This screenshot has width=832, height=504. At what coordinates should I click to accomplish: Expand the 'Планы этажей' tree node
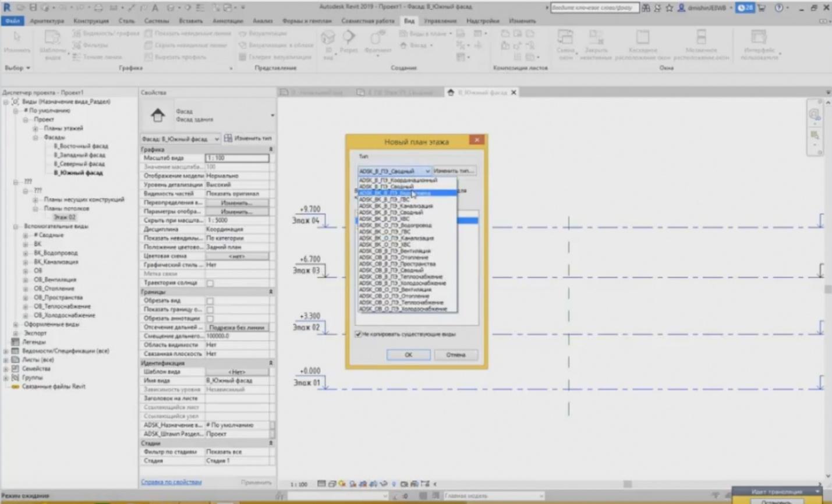point(36,129)
